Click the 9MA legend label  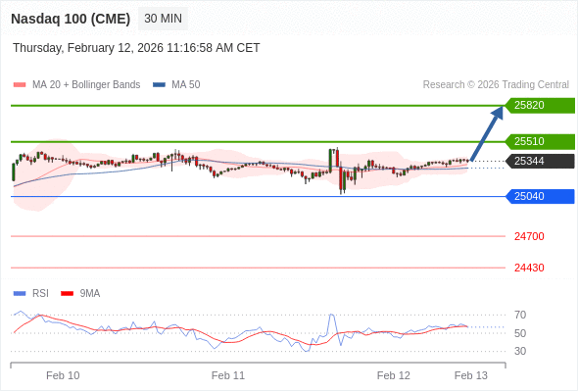pos(90,294)
